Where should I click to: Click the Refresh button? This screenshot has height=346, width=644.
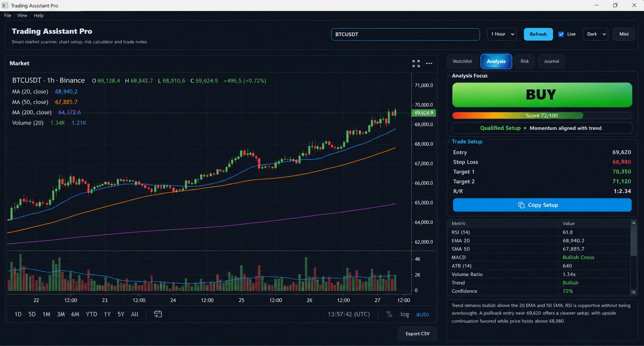[538, 34]
